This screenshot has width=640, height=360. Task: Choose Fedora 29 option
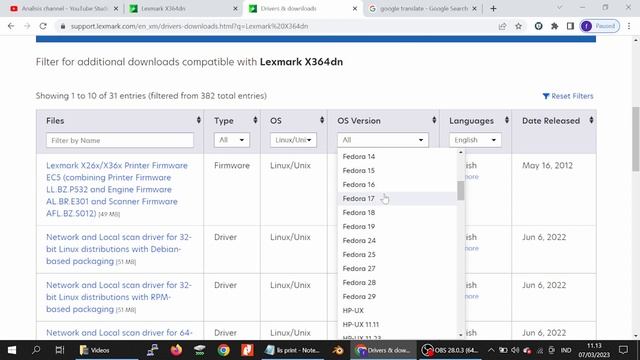pyautogui.click(x=397, y=297)
